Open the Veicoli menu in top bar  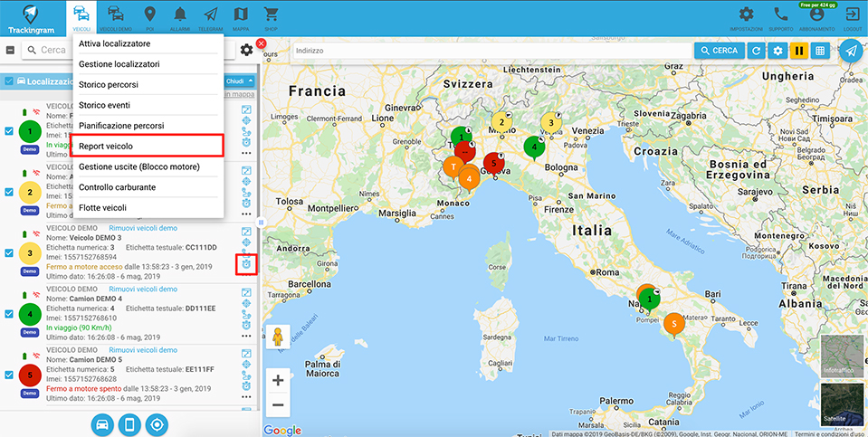81,18
